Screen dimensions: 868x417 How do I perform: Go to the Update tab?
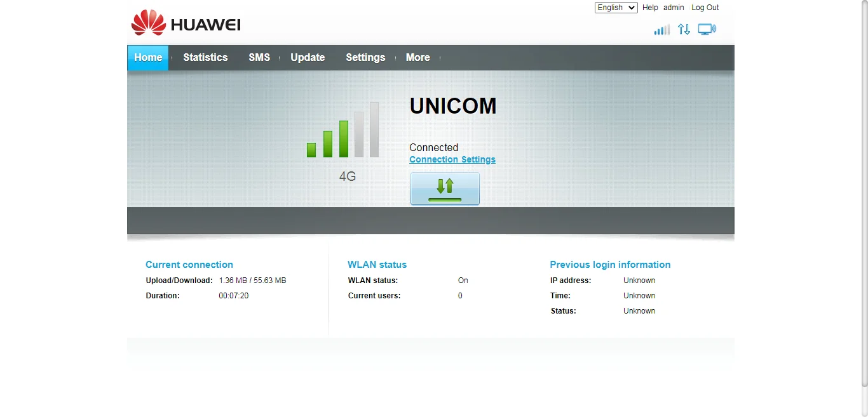tap(308, 58)
